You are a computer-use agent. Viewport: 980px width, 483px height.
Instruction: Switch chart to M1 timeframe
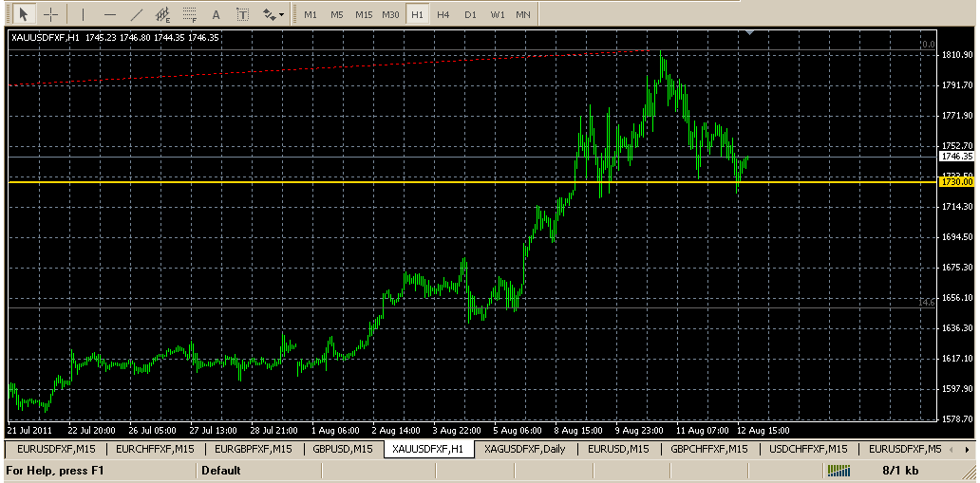click(311, 15)
